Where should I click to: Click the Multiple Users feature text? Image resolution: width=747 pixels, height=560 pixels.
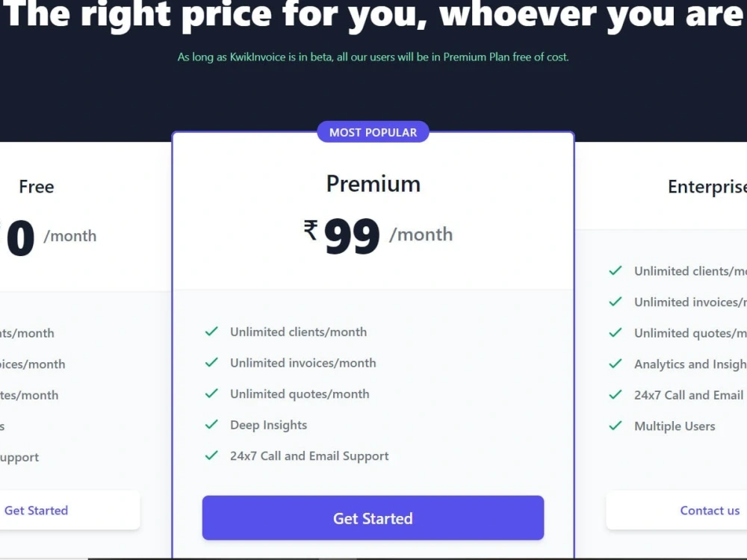(675, 426)
